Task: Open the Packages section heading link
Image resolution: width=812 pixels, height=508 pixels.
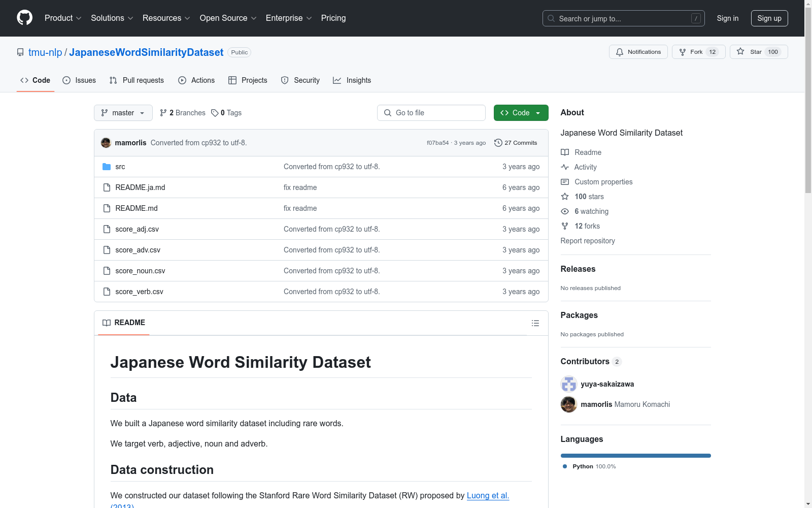Action: click(x=579, y=315)
